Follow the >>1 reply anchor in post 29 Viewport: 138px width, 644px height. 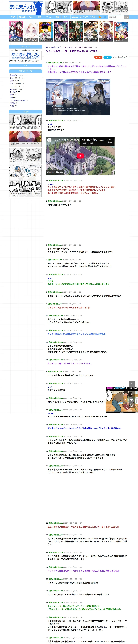(50, 124)
